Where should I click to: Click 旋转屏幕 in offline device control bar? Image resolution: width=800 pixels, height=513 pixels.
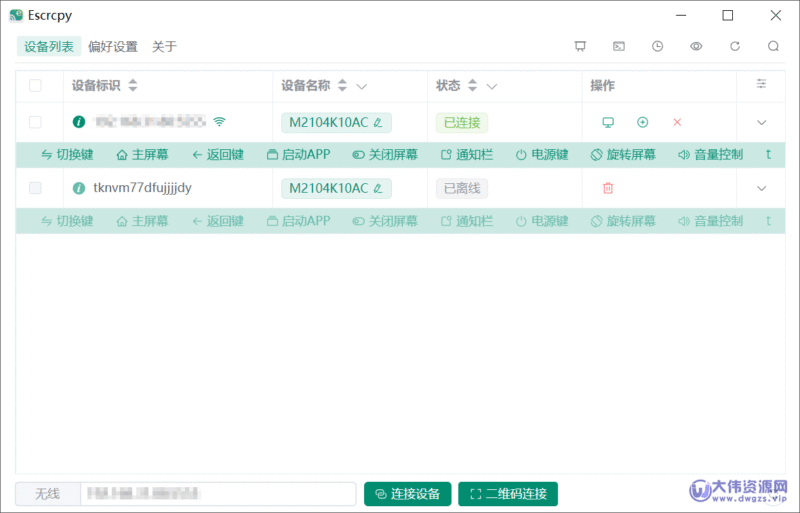pos(623,221)
